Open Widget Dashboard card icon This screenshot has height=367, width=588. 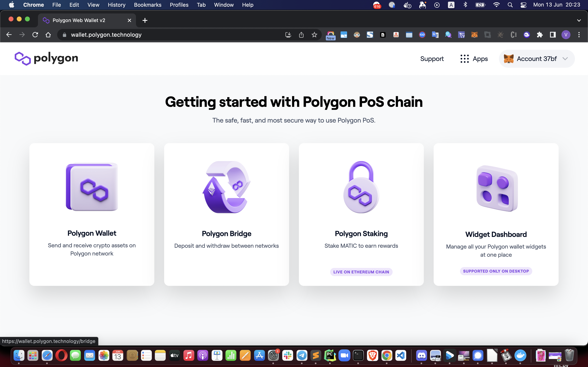click(x=497, y=188)
